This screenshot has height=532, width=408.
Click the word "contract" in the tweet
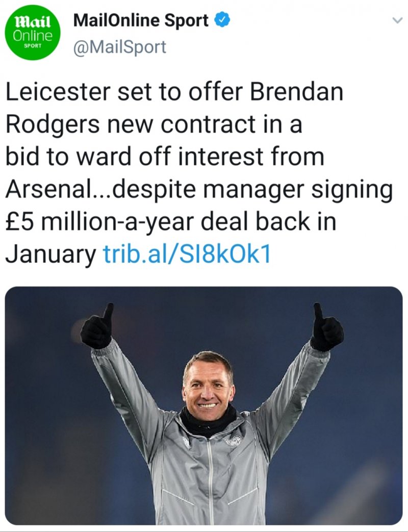click(x=216, y=124)
